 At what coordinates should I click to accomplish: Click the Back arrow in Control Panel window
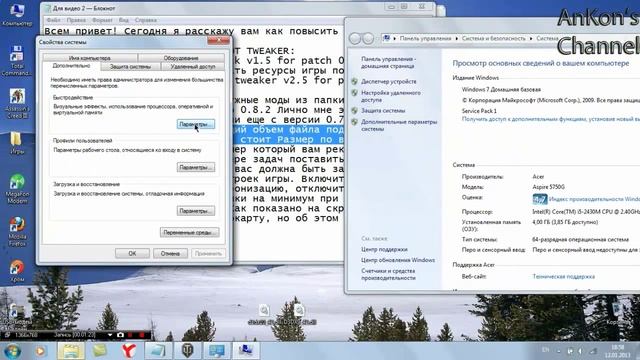(355, 38)
